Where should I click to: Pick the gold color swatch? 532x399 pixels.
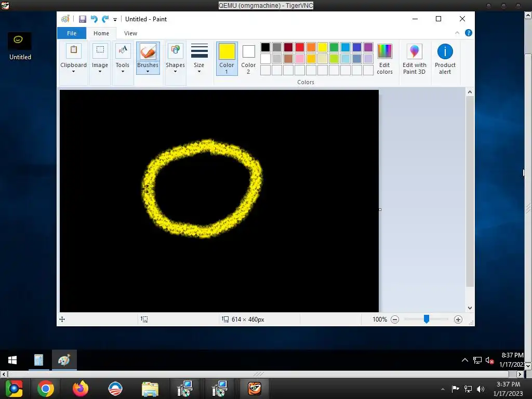311,59
